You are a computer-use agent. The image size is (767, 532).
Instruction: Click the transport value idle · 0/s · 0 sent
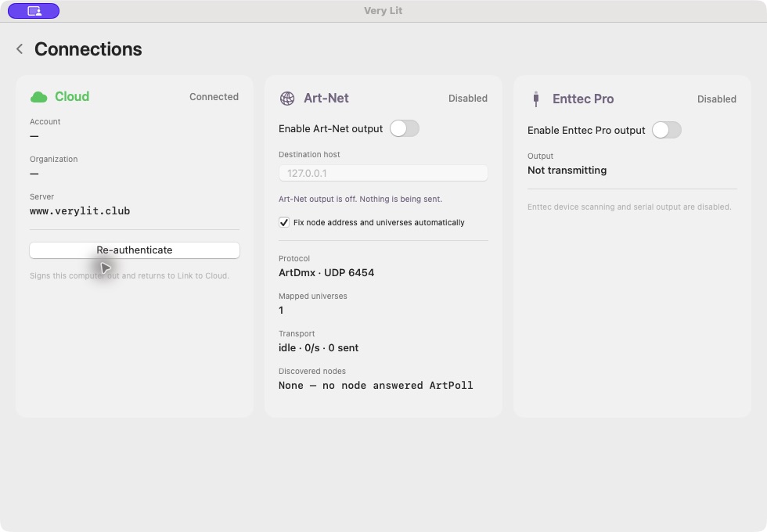pos(319,347)
